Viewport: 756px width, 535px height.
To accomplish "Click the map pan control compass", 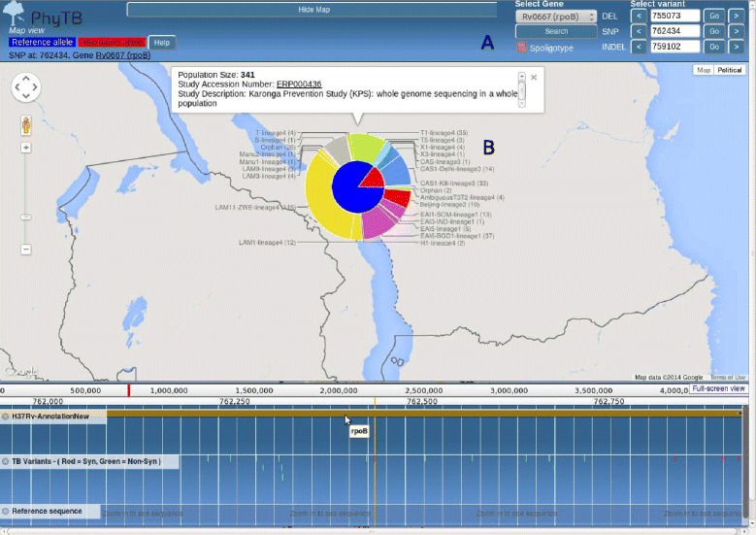I will [25, 88].
